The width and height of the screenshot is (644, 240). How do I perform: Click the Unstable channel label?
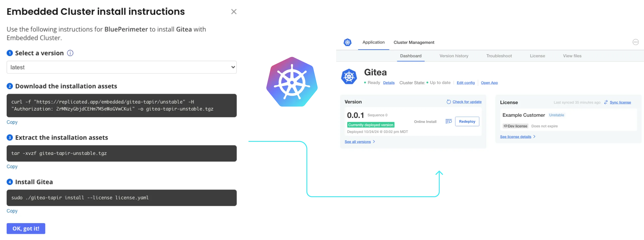(557, 115)
